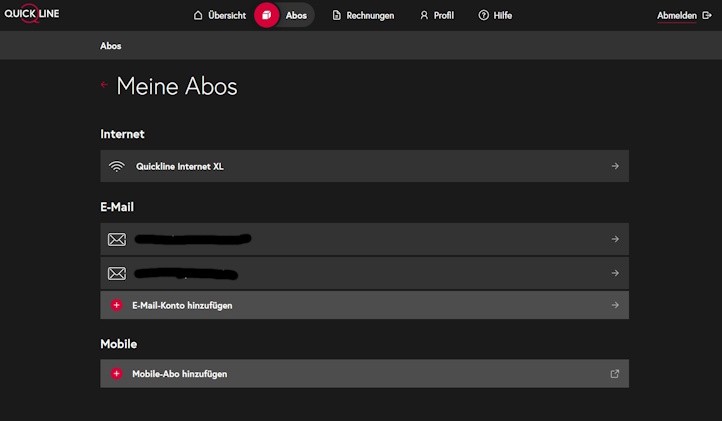The image size is (722, 421).
Task: Click the Meine Abos heading
Action: (x=177, y=86)
